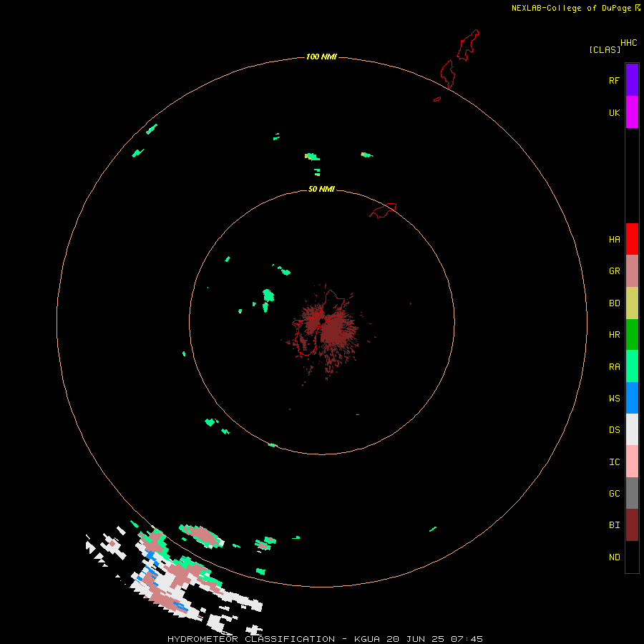Image resolution: width=644 pixels, height=644 pixels.
Task: Click the HA legend label
Action: coord(614,239)
